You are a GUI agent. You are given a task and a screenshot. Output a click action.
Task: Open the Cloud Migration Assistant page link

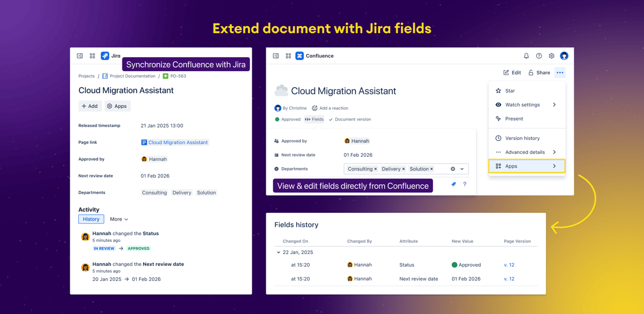coord(175,142)
